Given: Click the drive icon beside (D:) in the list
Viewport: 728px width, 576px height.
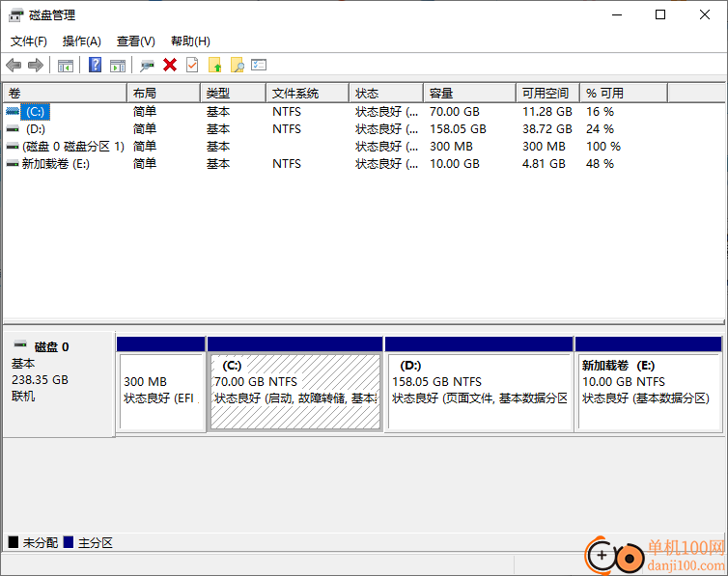Looking at the screenshot, I should coord(13,129).
